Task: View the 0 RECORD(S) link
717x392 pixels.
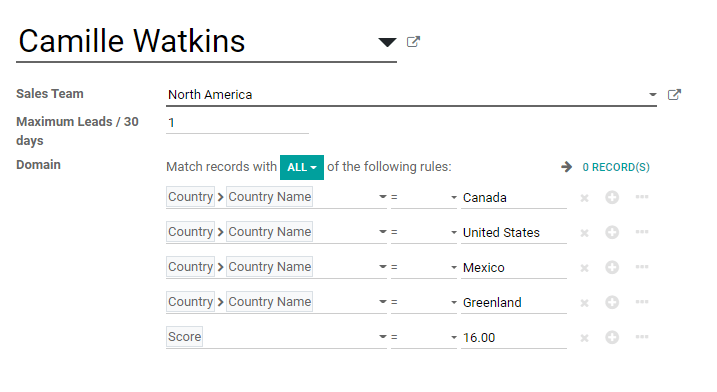Action: click(616, 167)
